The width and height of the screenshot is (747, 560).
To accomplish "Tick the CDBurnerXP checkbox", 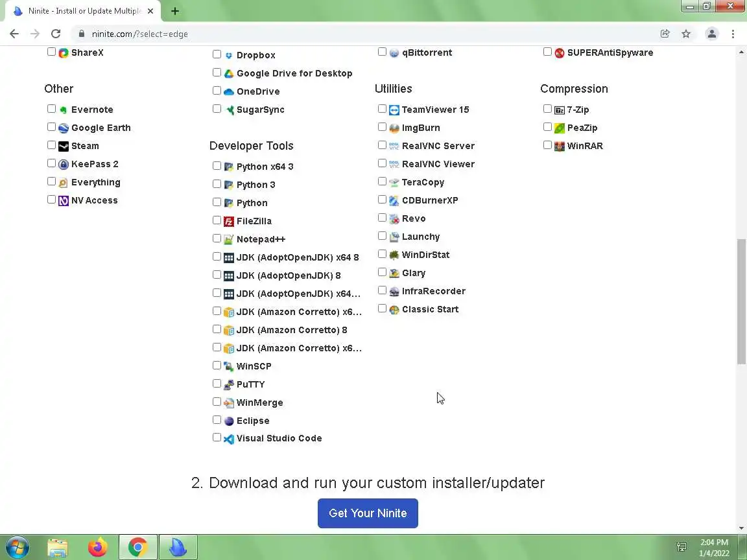I will [x=382, y=200].
